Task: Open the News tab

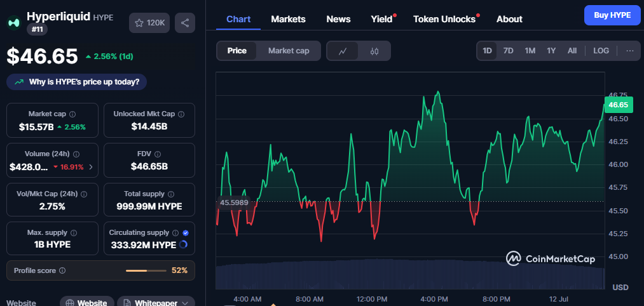Action: 338,19
